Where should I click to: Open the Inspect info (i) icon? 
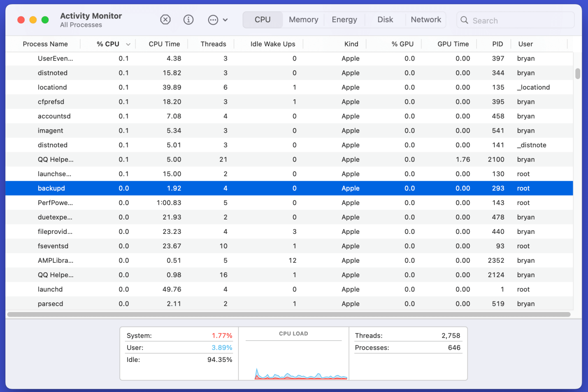click(x=188, y=19)
